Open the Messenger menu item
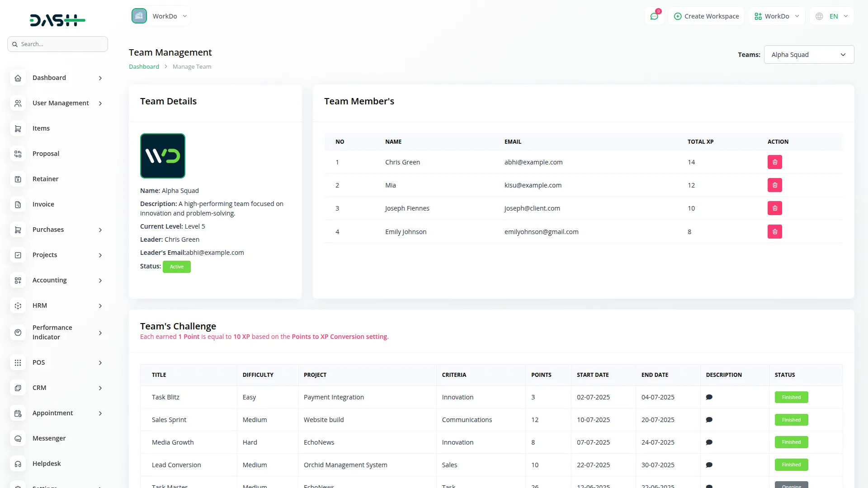 coord(49,439)
